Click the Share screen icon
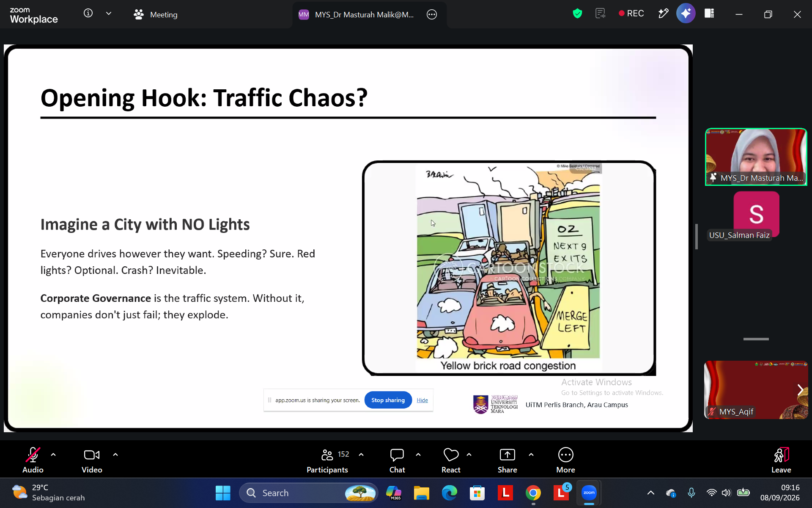This screenshot has width=812, height=508. tap(507, 461)
